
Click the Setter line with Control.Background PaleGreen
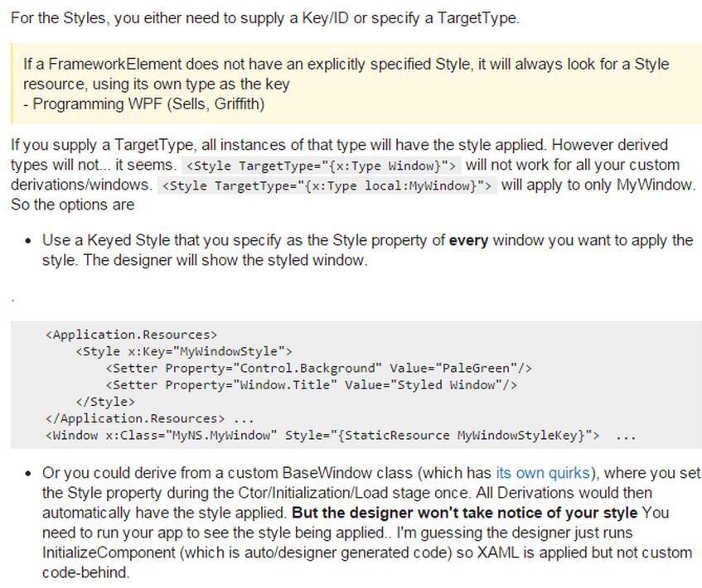point(319,369)
